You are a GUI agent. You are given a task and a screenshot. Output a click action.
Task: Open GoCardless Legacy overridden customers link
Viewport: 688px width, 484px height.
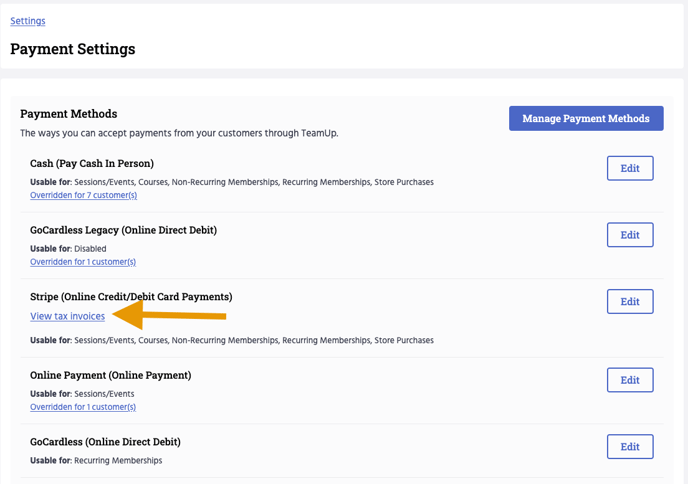[x=83, y=262]
